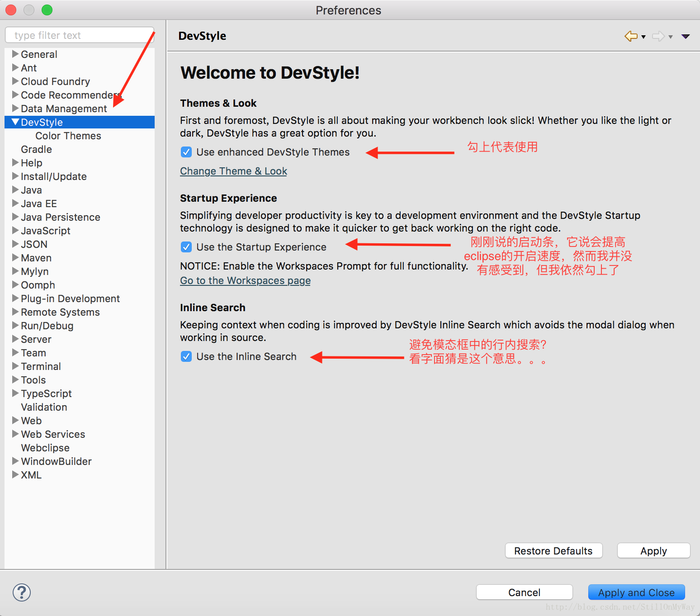
Task: Select Plug-in Development item
Action: click(70, 299)
